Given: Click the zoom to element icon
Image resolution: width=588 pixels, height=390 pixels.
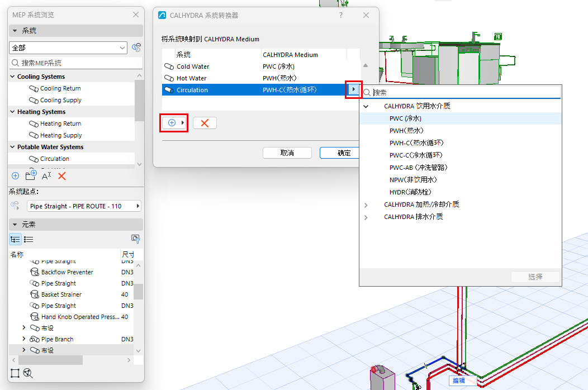Looking at the screenshot, I should (x=28, y=373).
